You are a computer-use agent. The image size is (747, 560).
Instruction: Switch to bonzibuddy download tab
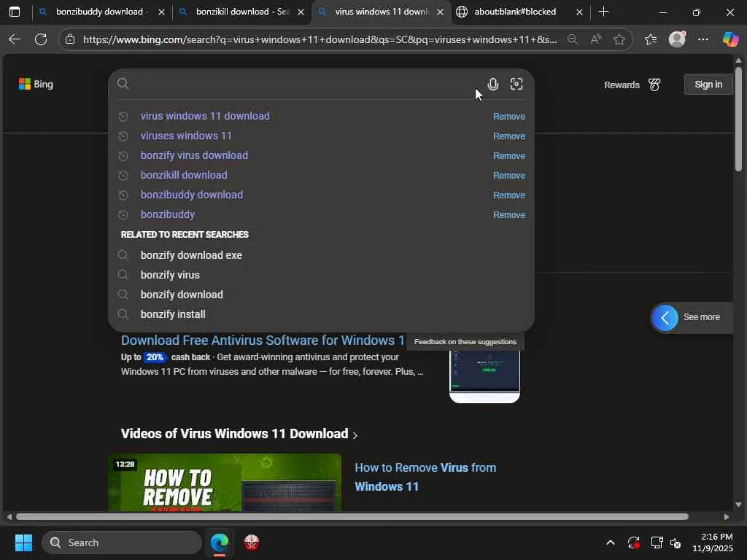102,12
